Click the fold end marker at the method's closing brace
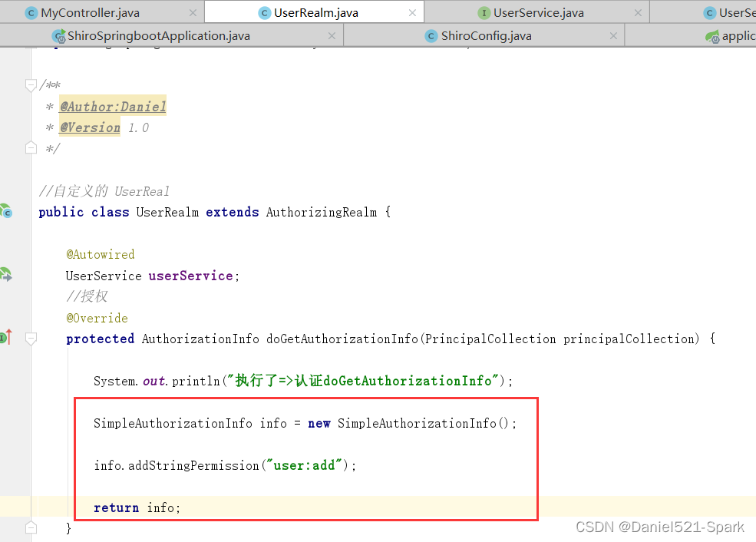This screenshot has height=542, width=756. [31, 527]
